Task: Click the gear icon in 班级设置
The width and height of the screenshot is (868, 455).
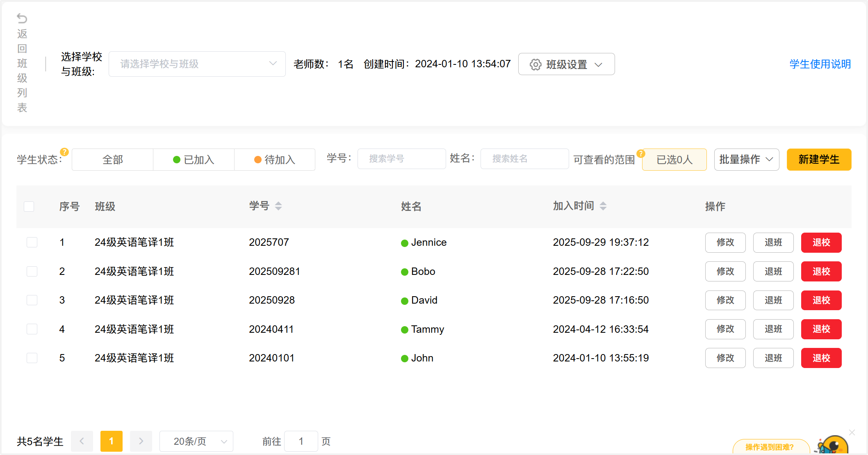Action: pyautogui.click(x=535, y=64)
